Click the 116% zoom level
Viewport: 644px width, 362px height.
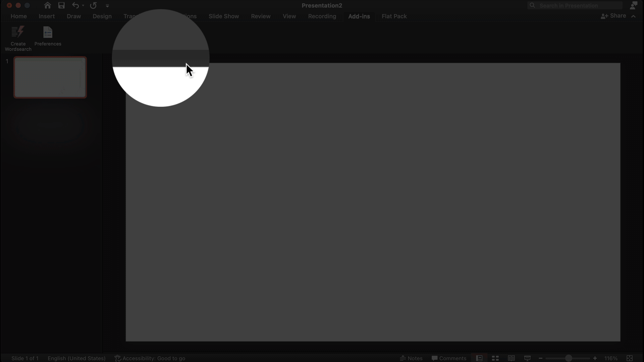(x=611, y=358)
